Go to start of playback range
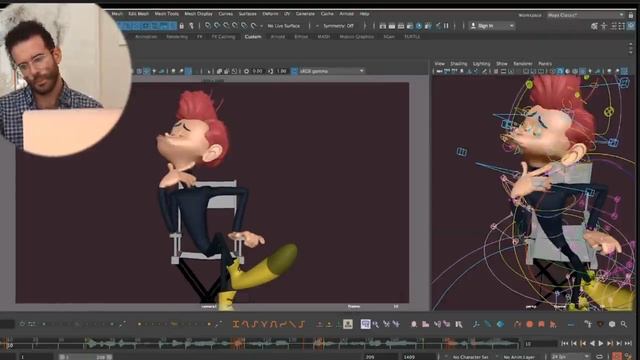This screenshot has width=640, height=360. coord(565,344)
